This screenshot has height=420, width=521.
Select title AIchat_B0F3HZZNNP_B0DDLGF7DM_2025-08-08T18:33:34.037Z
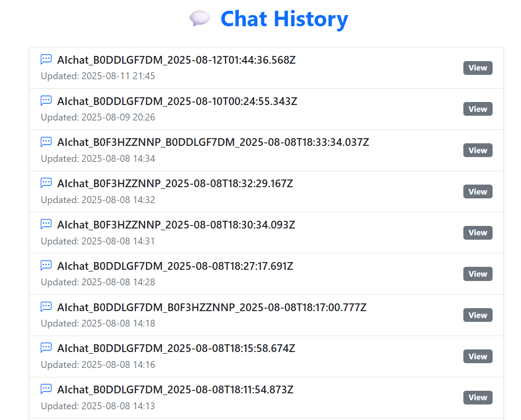pyautogui.click(x=213, y=142)
